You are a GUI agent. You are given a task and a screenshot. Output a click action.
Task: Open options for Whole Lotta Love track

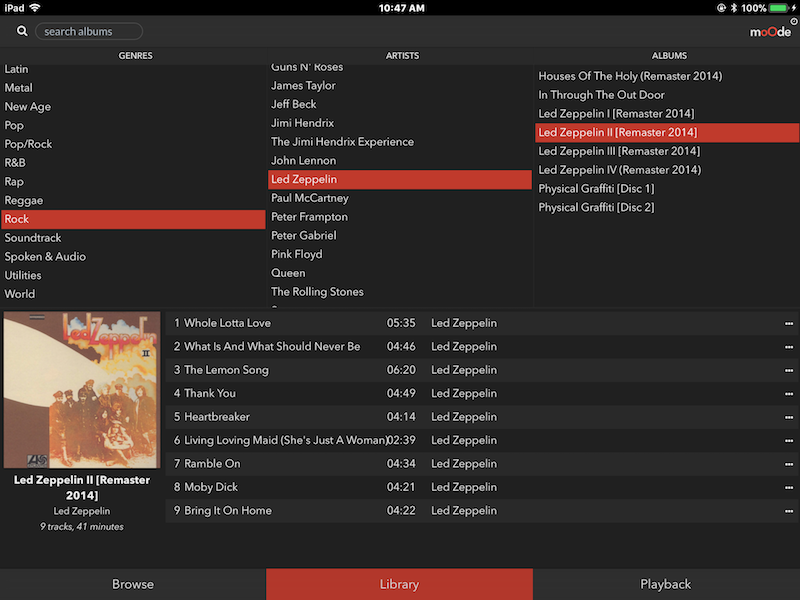pyautogui.click(x=789, y=323)
